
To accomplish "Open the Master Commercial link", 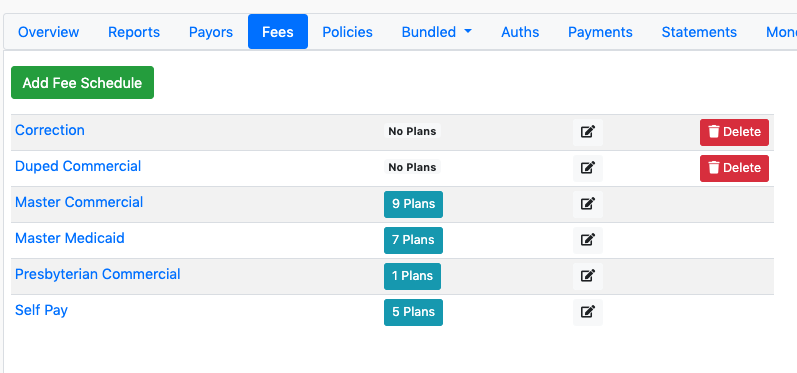I will tap(79, 202).
